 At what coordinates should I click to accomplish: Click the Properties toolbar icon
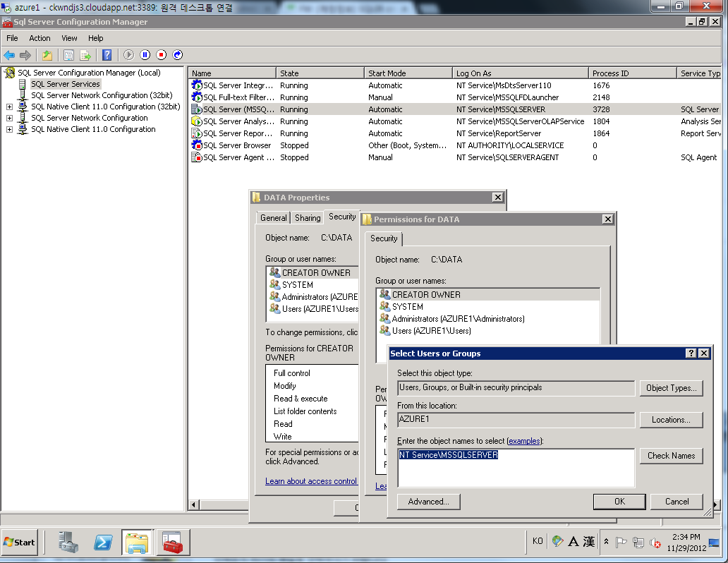(68, 55)
